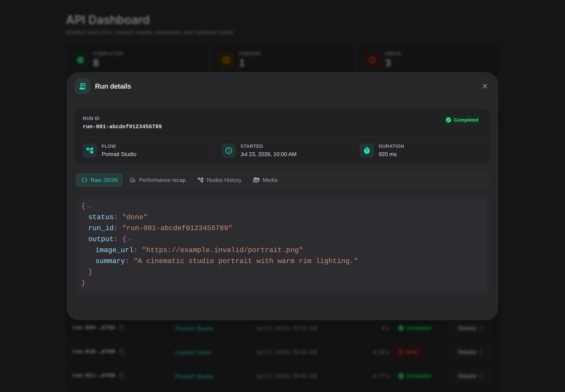Screen dimensions: 565x392
Task: Open the Nodes History tab
Action: (x=220, y=180)
